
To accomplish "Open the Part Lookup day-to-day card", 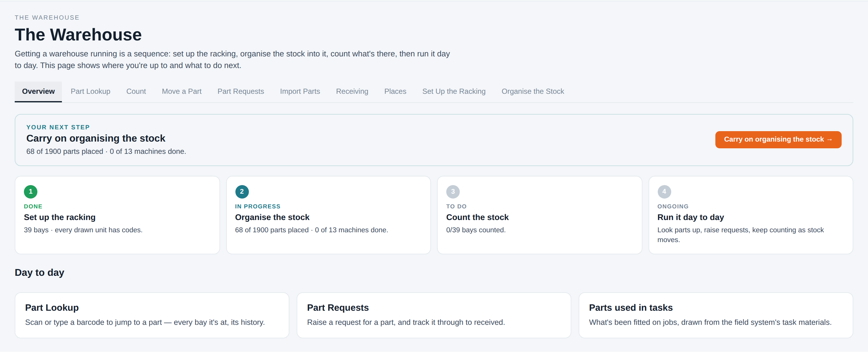I will 152,315.
